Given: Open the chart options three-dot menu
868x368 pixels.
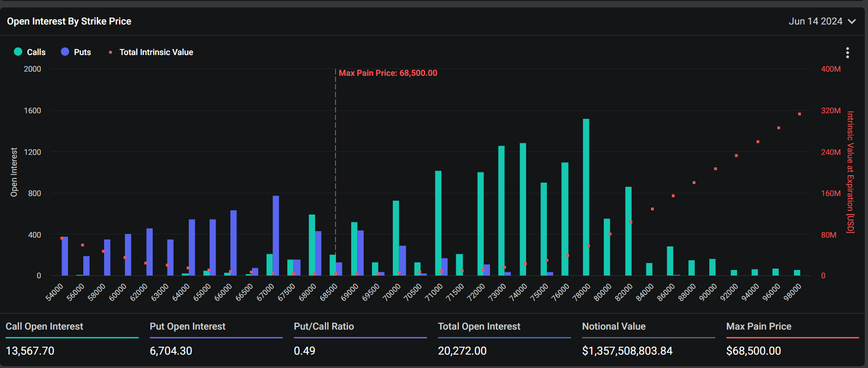Looking at the screenshot, I should tap(847, 53).
